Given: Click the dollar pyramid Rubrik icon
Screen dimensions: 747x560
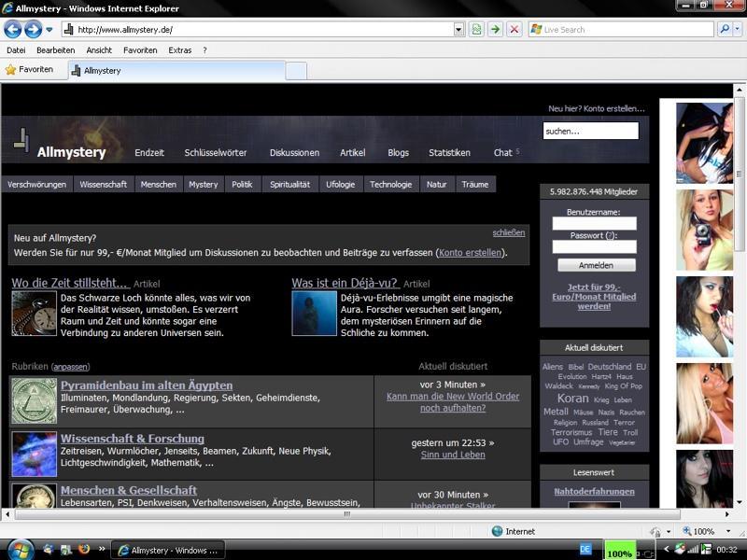Looking at the screenshot, I should (35, 401).
